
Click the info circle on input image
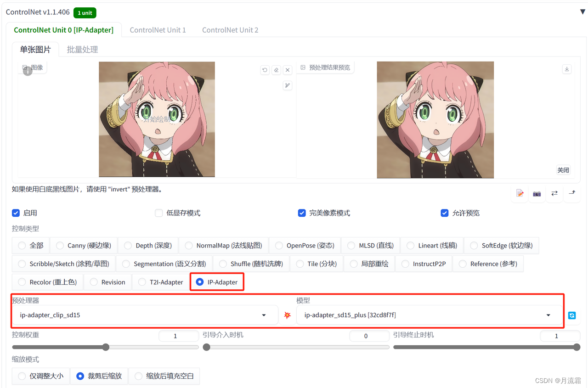[x=28, y=71]
